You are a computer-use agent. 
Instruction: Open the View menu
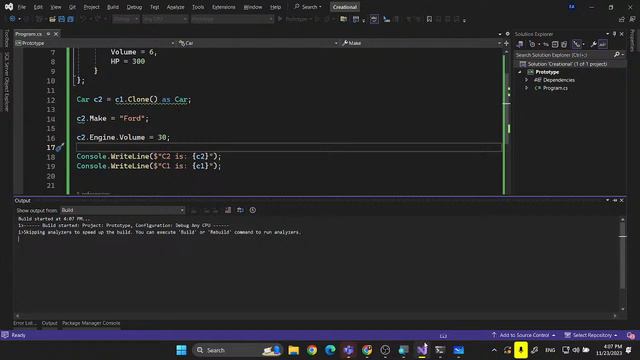coord(56,7)
